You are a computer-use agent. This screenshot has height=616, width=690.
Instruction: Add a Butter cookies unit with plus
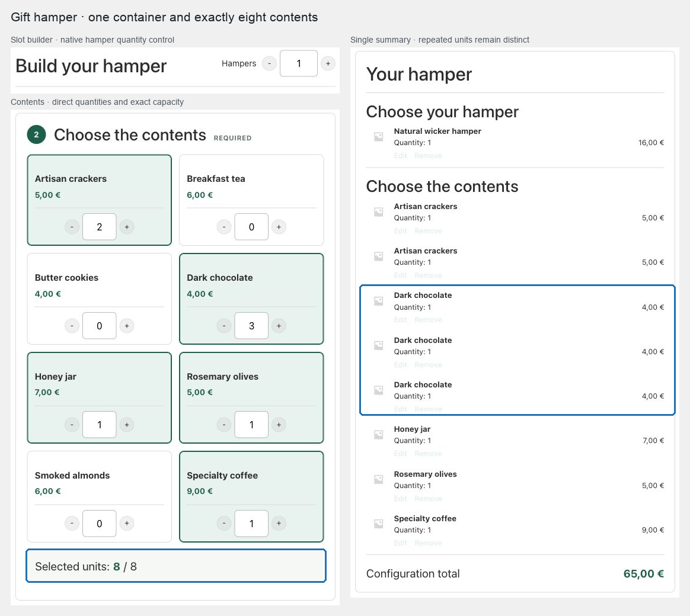[127, 326]
